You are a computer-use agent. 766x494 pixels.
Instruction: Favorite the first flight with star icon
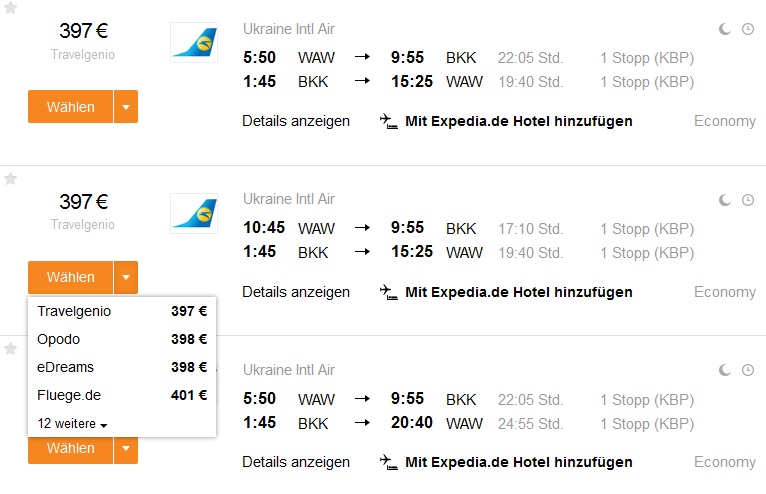(x=11, y=8)
